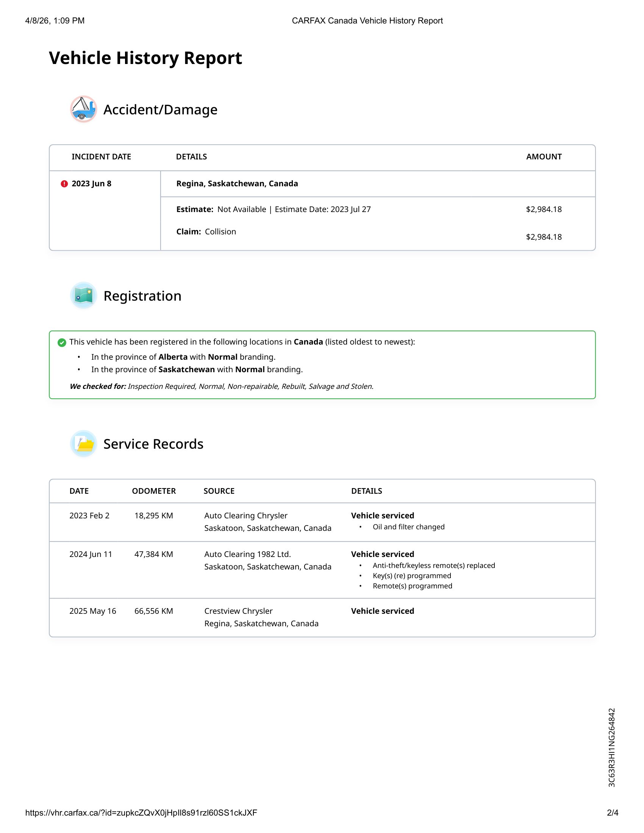Click the AMOUNT column header
Image resolution: width=644 pixels, height=833 pixels.
click(x=544, y=157)
